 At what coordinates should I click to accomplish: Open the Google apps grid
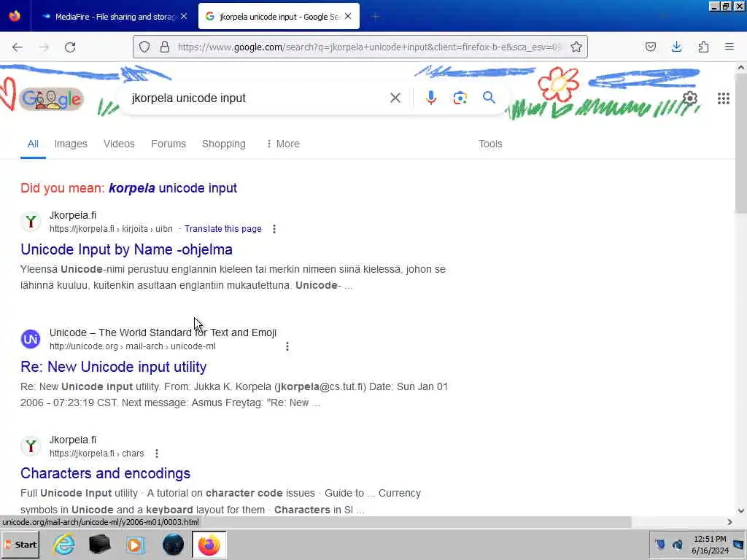coord(723,98)
